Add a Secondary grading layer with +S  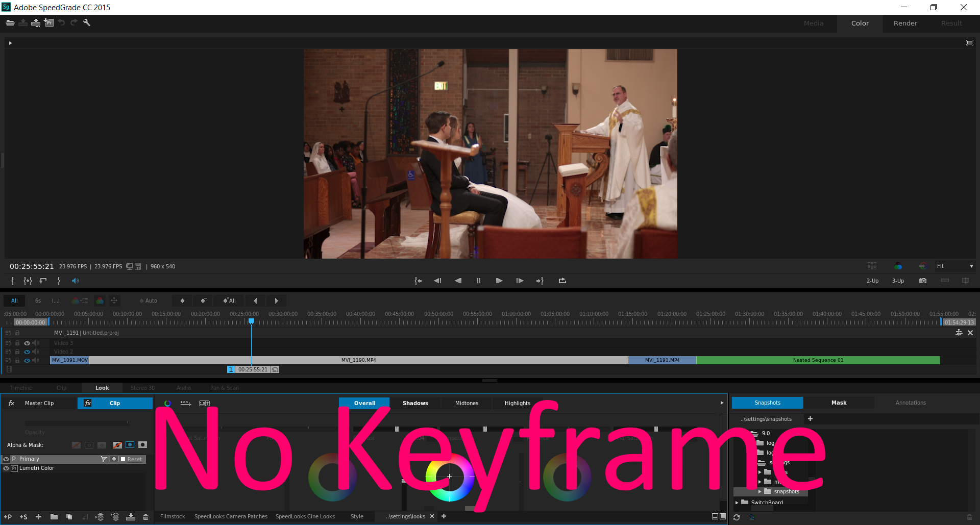[x=23, y=517]
